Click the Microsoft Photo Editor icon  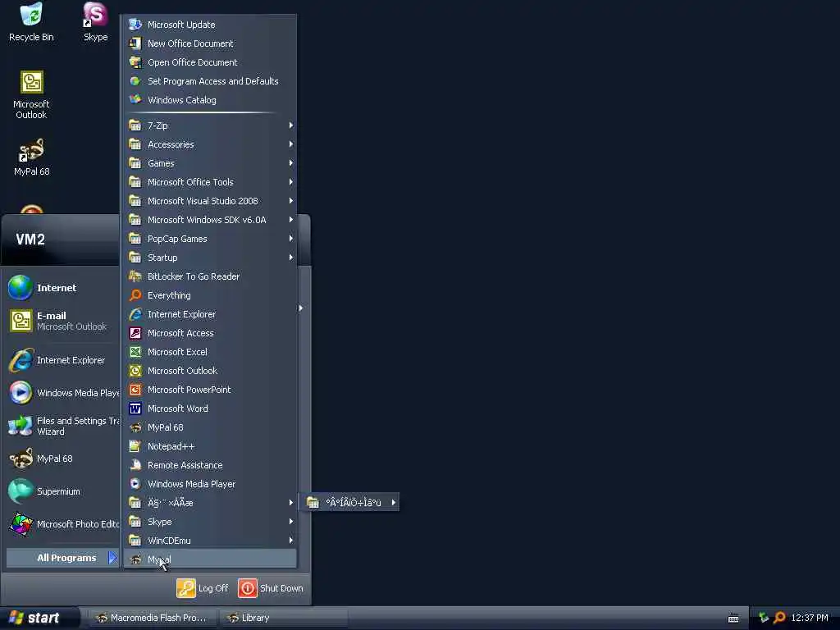tap(21, 524)
